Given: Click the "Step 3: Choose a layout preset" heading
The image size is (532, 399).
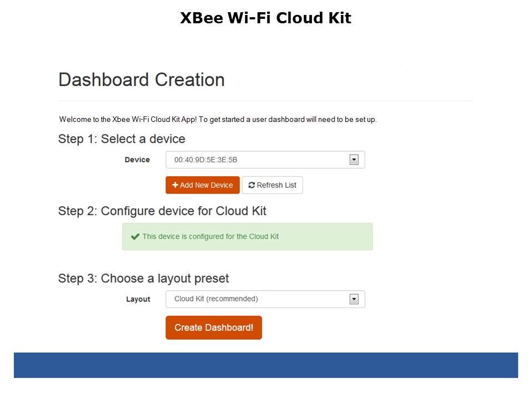Looking at the screenshot, I should pos(143,278).
